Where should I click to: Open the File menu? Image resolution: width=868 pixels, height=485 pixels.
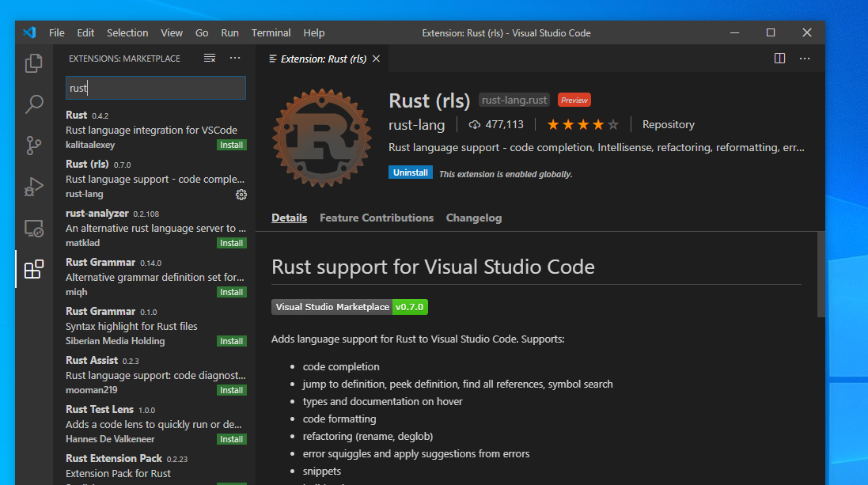click(56, 32)
